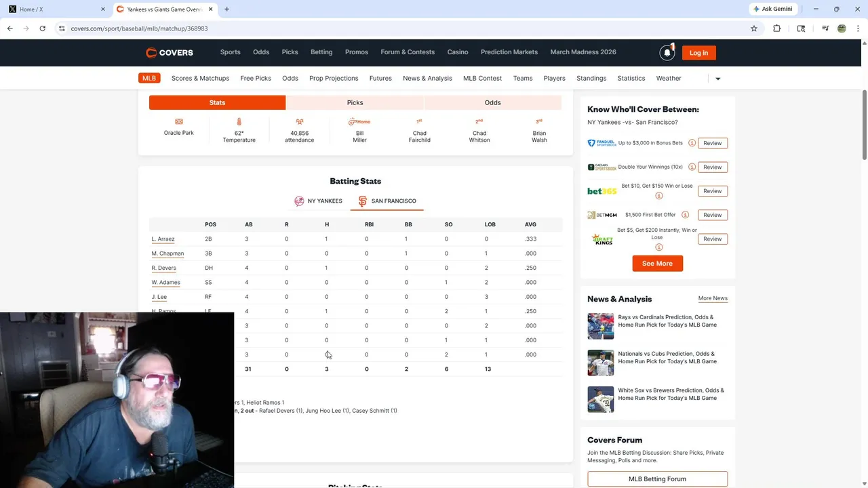The image size is (868, 488).
Task: Open the browser profile avatar icon
Action: [x=842, y=28]
